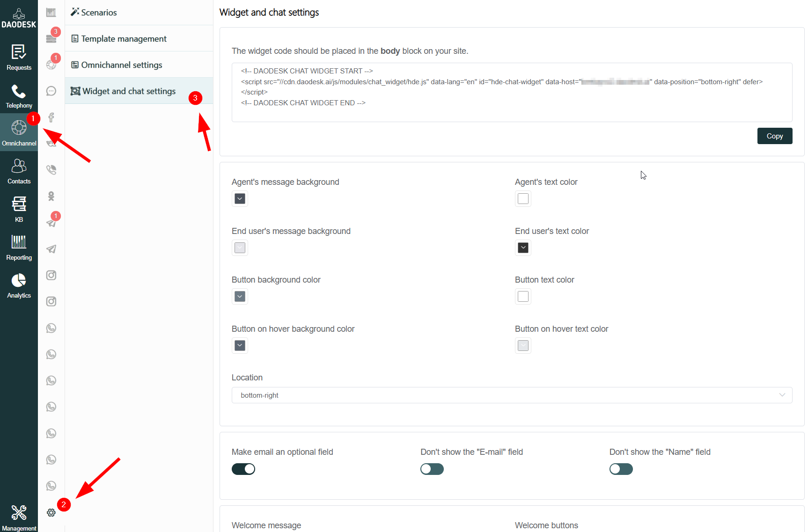Viewport: 808px width, 532px height.
Task: Click the DAODESK logo
Action: 19,19
